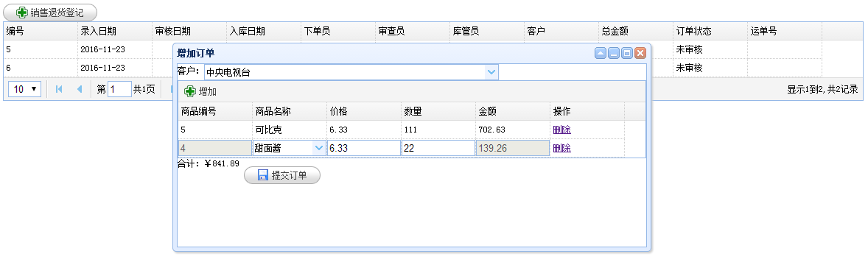Click 提交订单 save button
868x265 pixels.
281,175
